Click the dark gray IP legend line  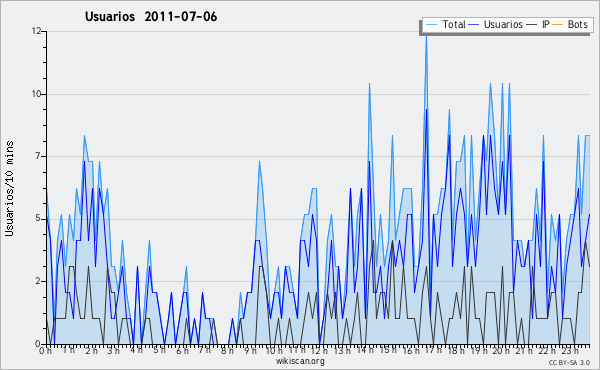532,25
